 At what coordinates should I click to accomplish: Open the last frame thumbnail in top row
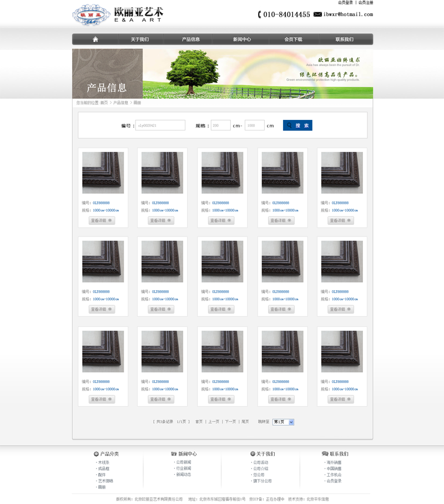[342, 173]
